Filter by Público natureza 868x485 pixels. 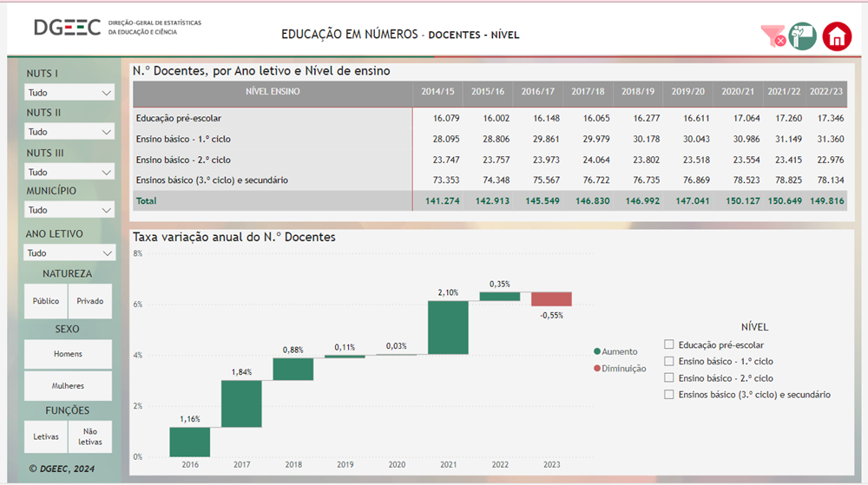46,301
